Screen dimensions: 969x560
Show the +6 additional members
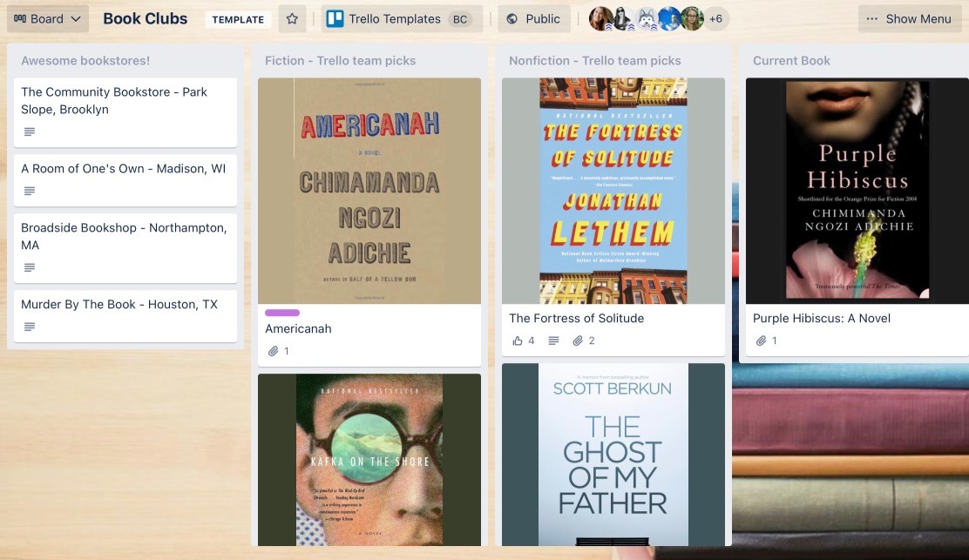tap(716, 19)
